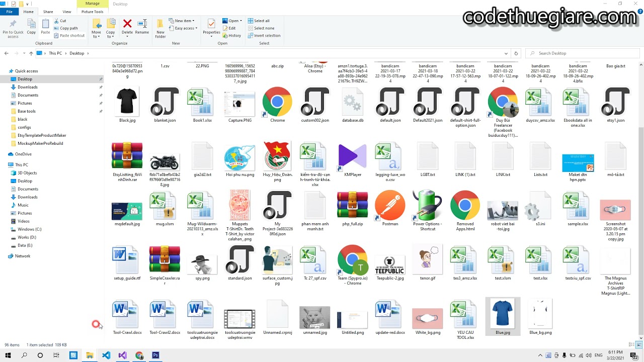
Task: Select the Postman shortcut icon
Action: [390, 206]
